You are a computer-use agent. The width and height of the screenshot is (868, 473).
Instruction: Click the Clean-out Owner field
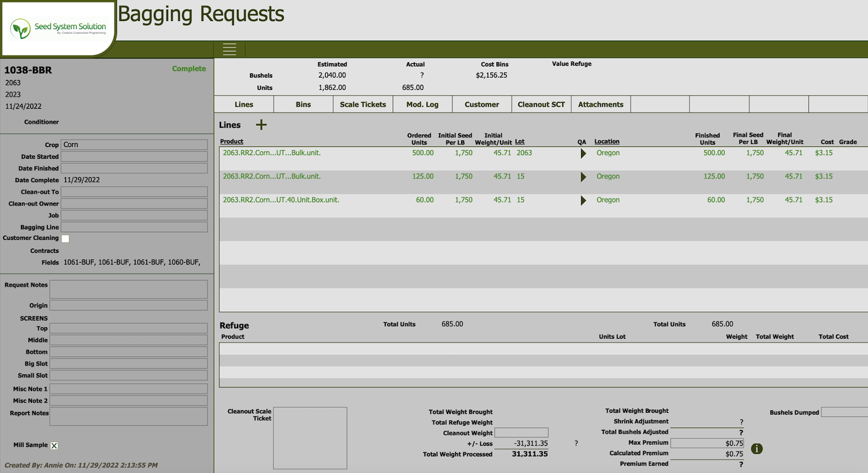134,204
